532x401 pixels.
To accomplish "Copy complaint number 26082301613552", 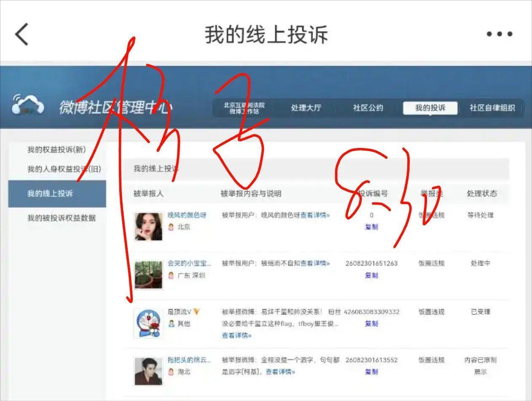I will (x=371, y=372).
